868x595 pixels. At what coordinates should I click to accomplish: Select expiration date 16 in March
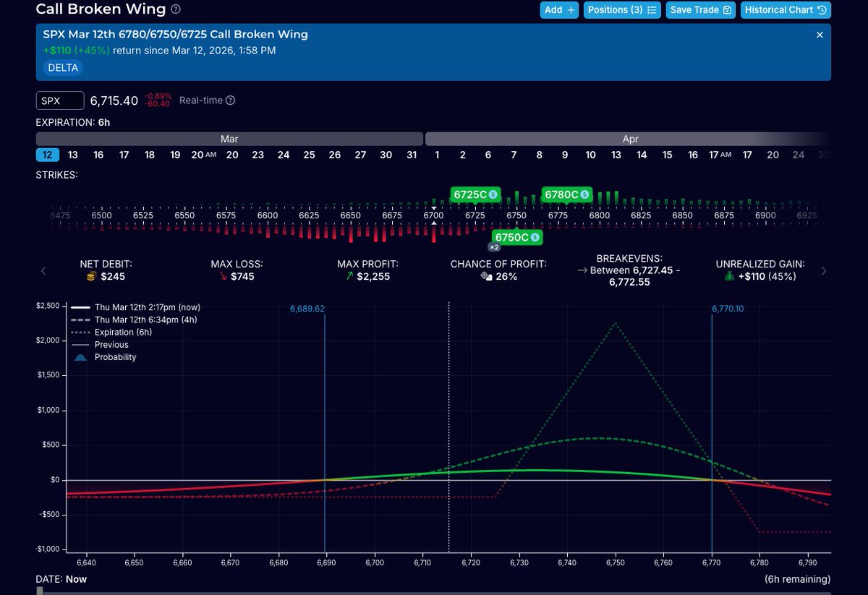tap(98, 155)
